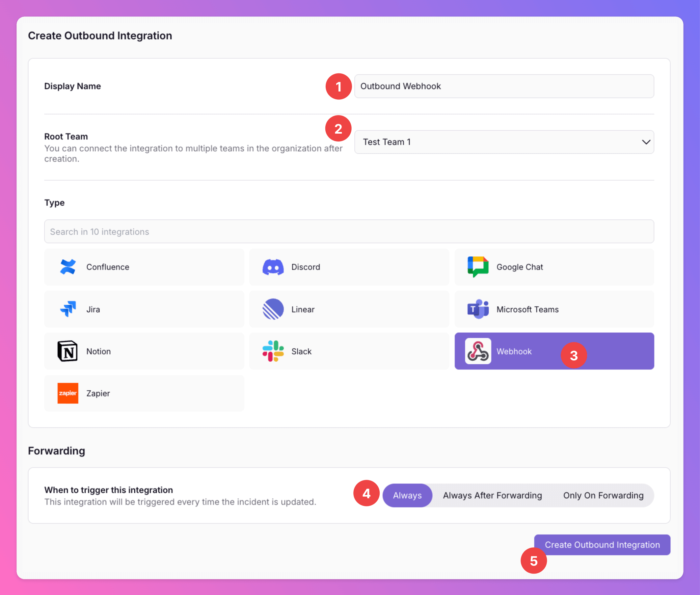Select the Notion integration icon
700x595 pixels.
coord(67,351)
